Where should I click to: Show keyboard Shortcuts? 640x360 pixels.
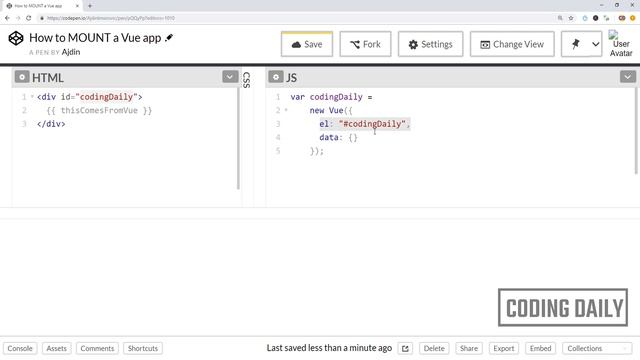point(143,348)
